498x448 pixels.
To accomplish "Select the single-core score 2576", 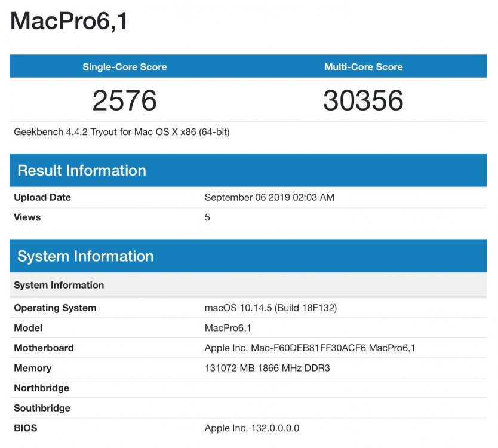I will point(124,100).
